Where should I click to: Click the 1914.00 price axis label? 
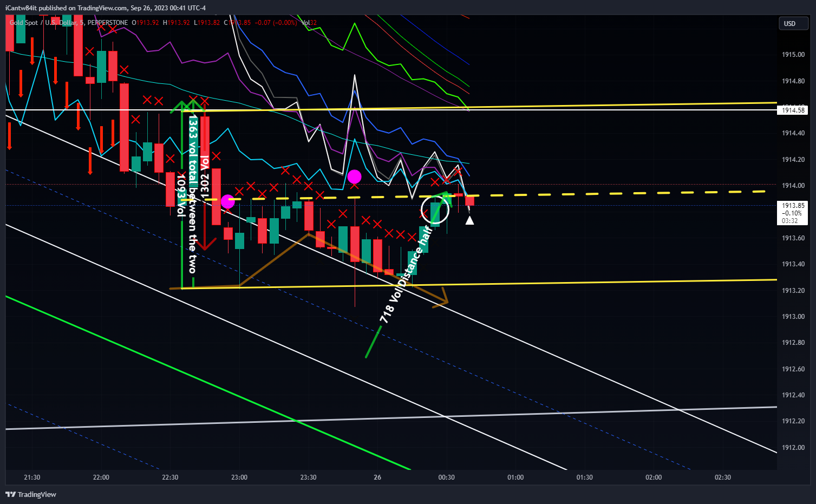[x=793, y=186]
